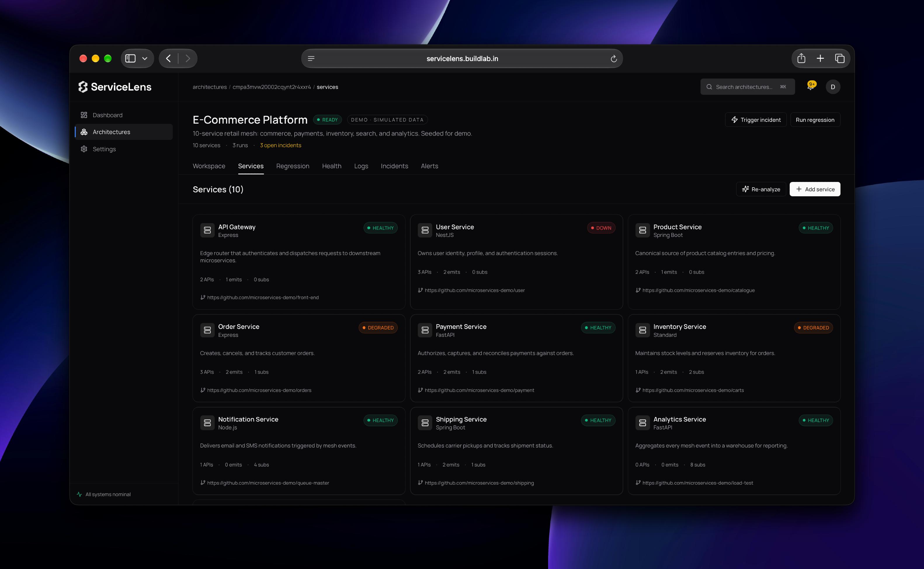Toggle the browser sidebar button

pyautogui.click(x=130, y=58)
